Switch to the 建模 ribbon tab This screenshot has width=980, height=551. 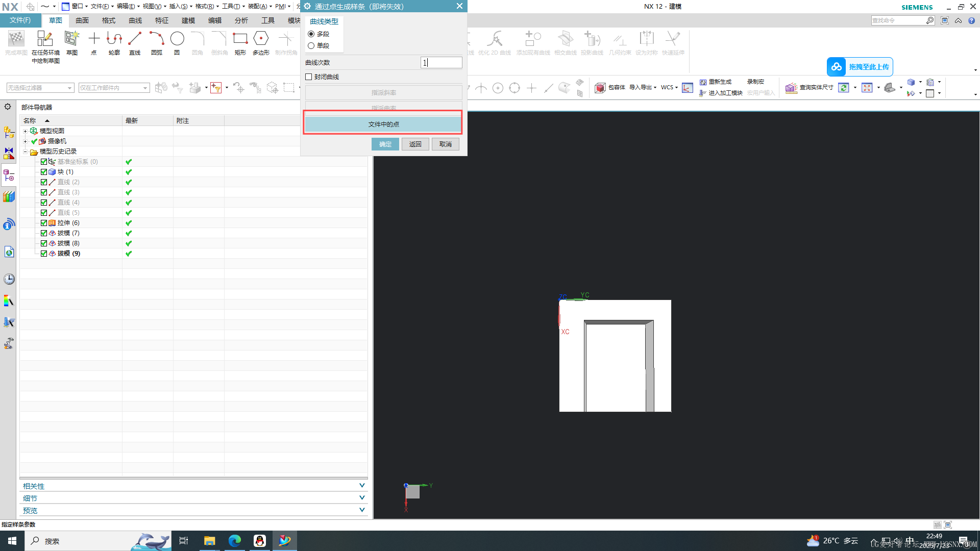[188, 20]
